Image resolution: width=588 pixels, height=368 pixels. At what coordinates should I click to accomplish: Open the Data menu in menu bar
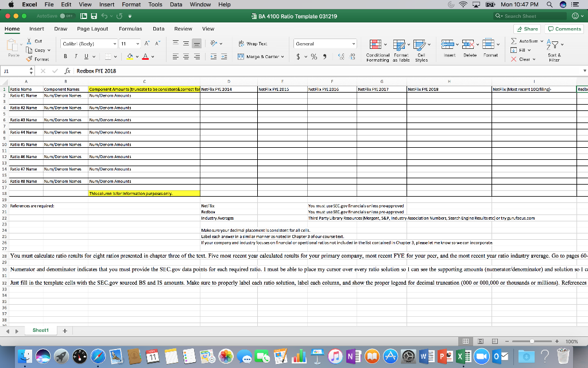176,5
